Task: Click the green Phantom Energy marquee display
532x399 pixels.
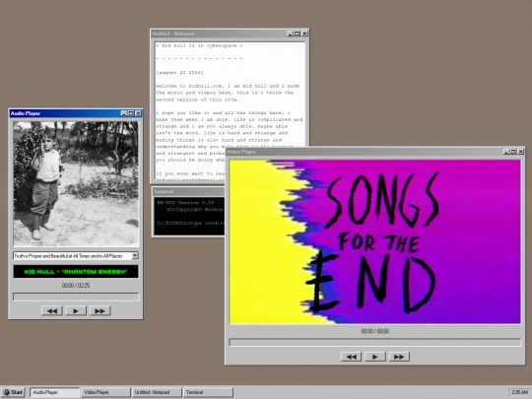Action: [76, 272]
